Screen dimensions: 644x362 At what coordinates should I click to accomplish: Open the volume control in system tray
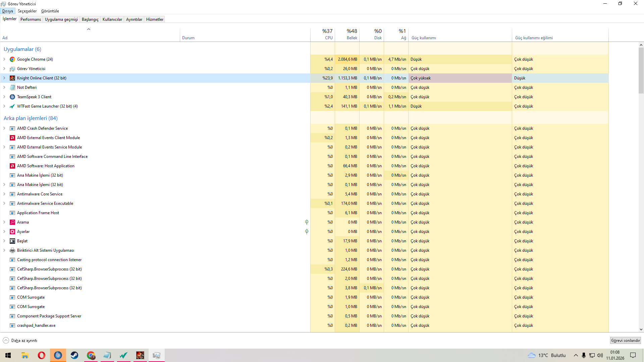[x=600, y=355]
